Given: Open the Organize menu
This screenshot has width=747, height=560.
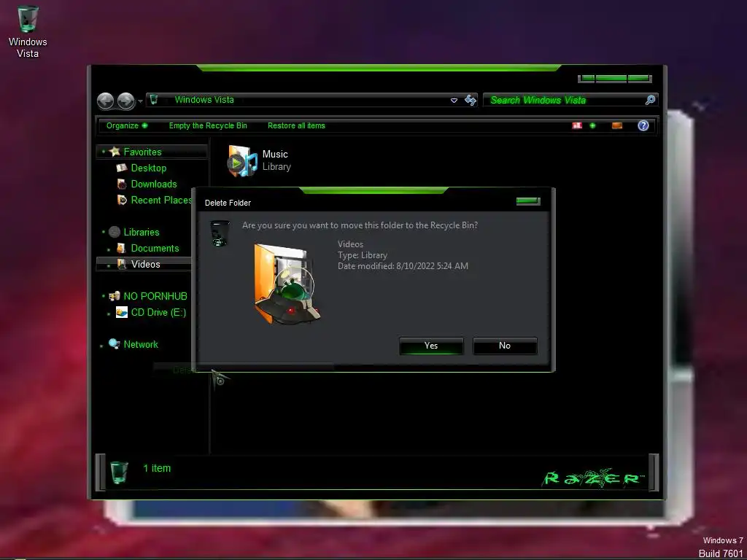Looking at the screenshot, I should coord(127,125).
